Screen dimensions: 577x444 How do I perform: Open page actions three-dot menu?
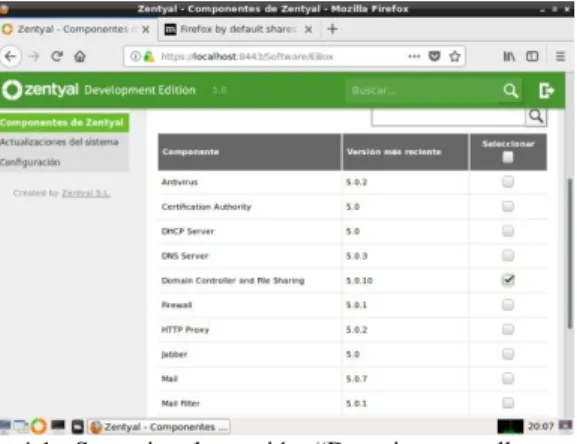click(414, 56)
